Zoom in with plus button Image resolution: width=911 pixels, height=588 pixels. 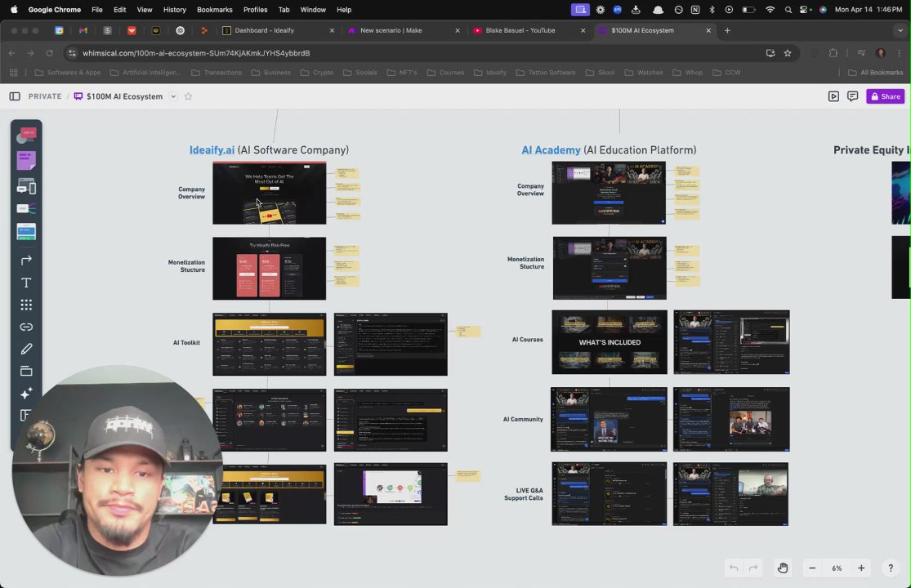click(862, 568)
